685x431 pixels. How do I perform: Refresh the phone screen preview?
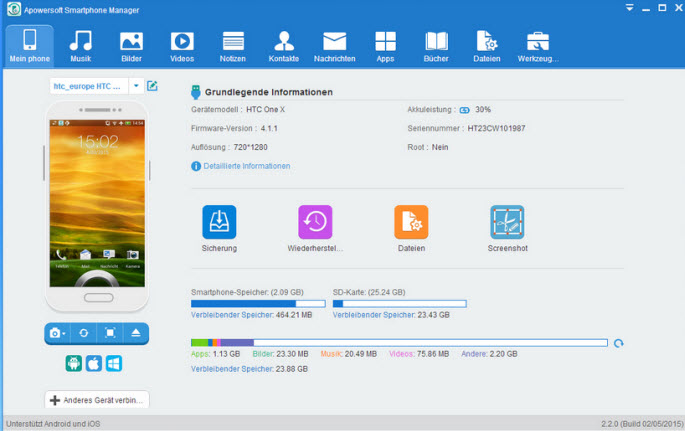(84, 333)
